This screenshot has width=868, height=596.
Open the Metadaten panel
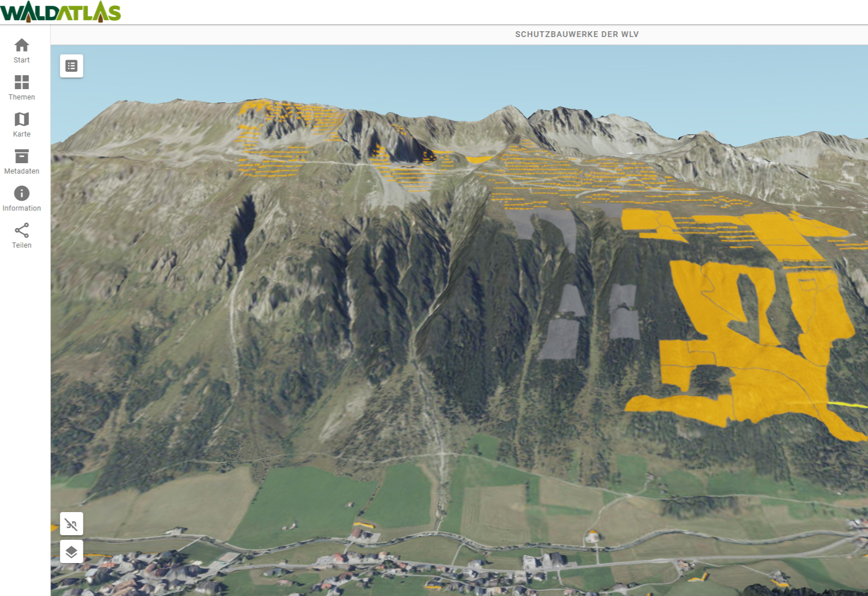[21, 162]
